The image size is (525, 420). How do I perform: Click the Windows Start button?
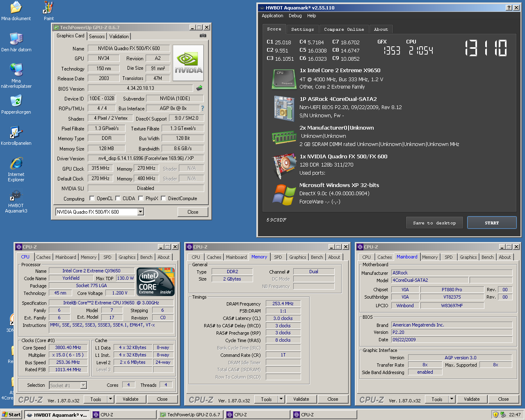tap(11, 415)
